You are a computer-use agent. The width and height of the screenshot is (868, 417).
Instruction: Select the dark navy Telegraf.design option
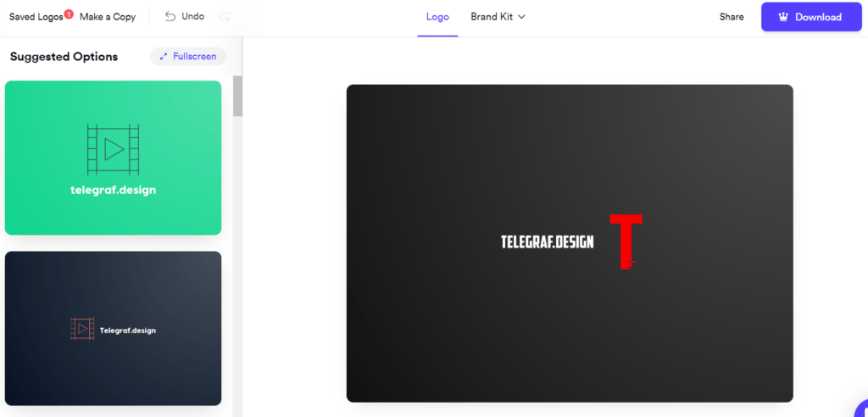click(113, 328)
